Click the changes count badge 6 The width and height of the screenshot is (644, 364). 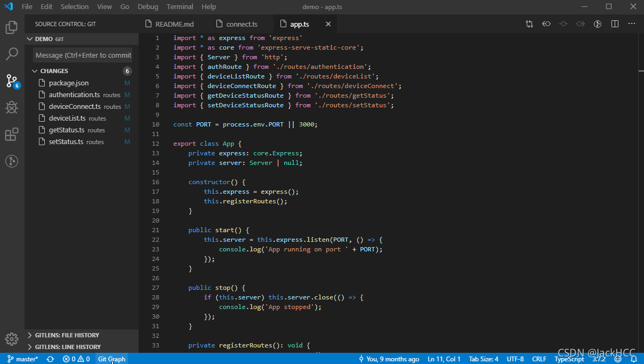(x=127, y=71)
